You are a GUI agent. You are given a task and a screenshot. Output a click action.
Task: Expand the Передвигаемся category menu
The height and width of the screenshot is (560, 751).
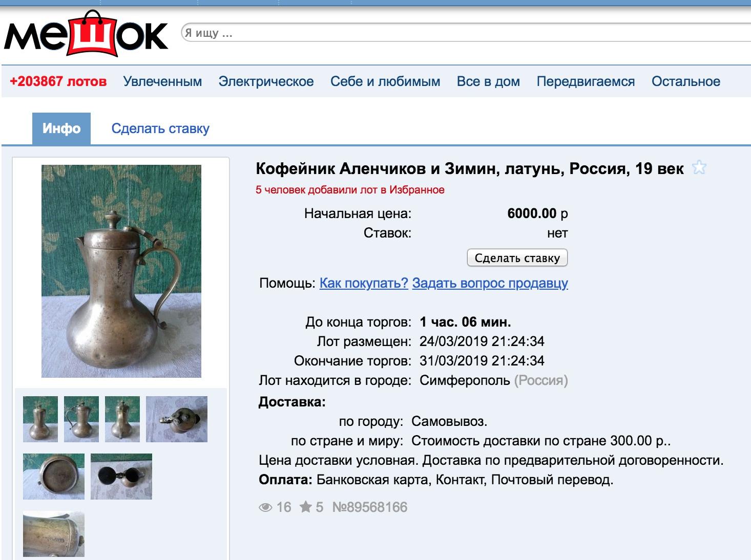[x=586, y=81]
